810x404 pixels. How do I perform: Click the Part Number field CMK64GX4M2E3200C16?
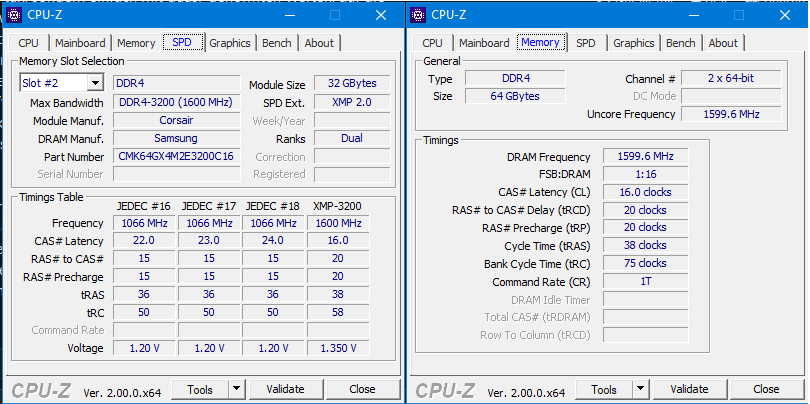point(176,157)
